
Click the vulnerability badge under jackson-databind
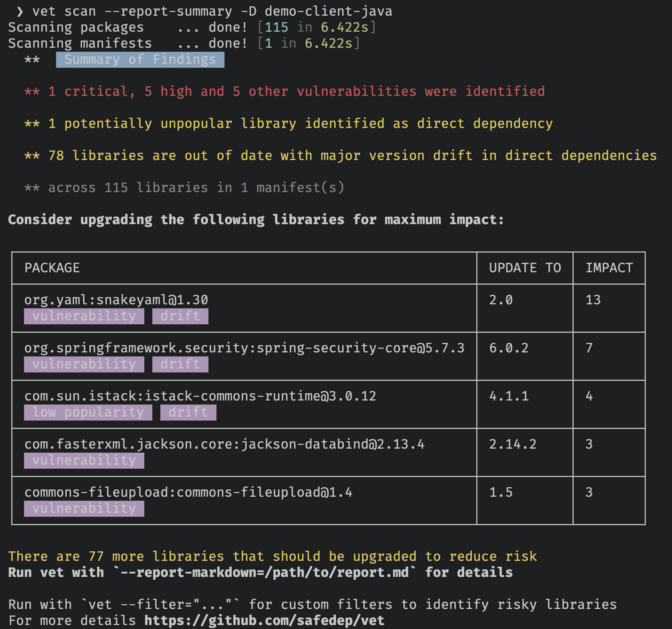84,460
